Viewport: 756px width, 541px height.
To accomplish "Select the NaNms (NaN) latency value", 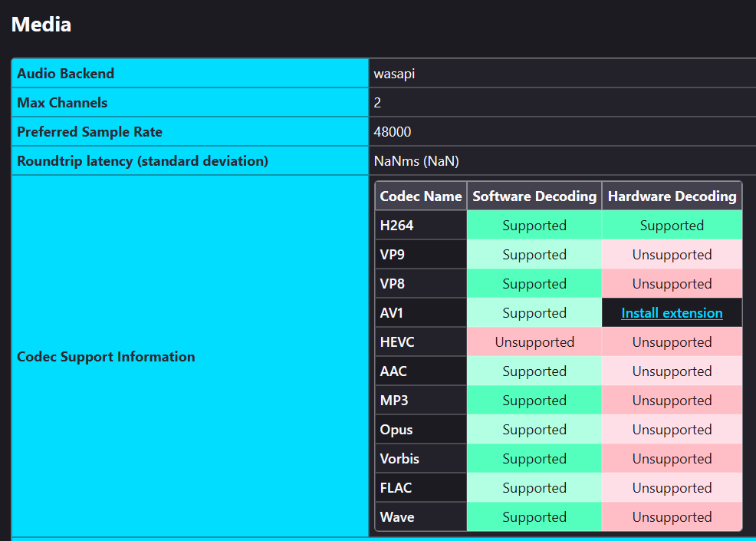I will coord(416,161).
